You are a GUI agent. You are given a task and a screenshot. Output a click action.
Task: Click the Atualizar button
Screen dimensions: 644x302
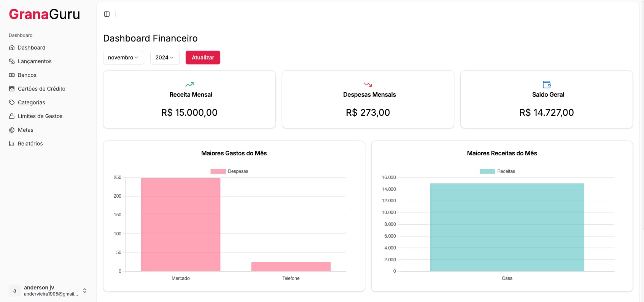click(203, 58)
